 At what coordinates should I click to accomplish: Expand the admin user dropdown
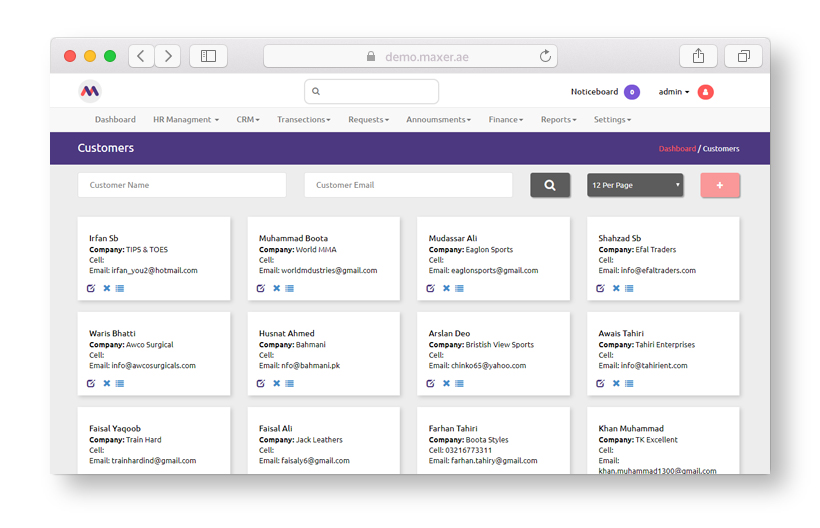[x=674, y=92]
